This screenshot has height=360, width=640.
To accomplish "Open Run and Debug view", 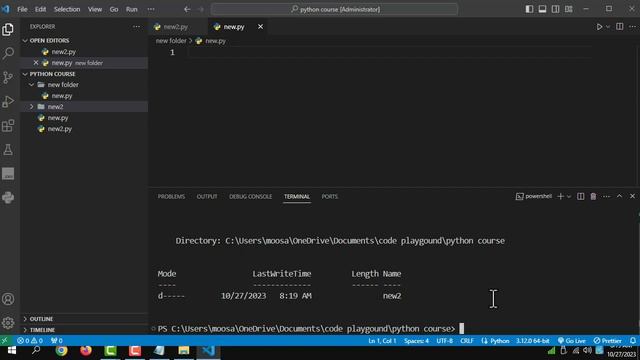I will coord(8,101).
